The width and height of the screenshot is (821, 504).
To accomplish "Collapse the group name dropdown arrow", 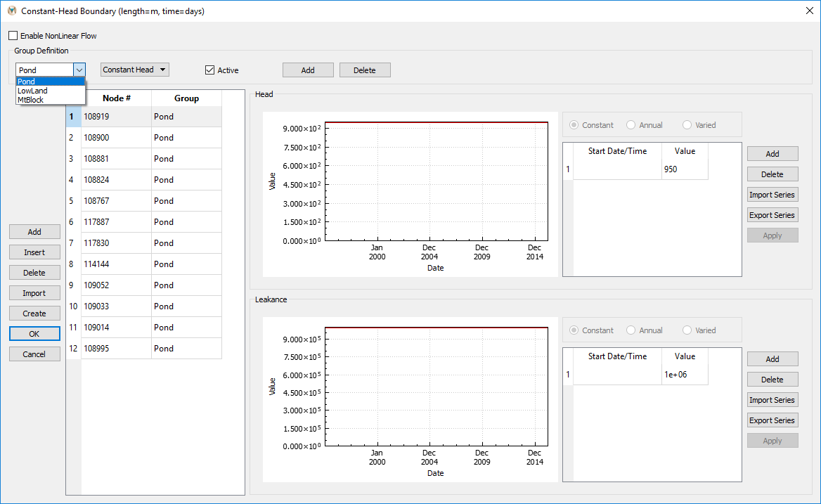I will pos(79,70).
